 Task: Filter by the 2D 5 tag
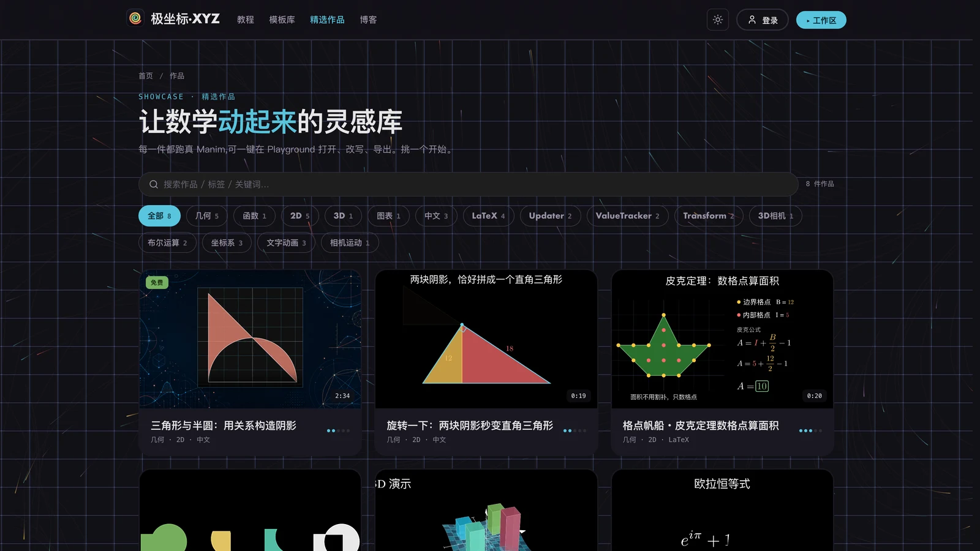(x=300, y=216)
